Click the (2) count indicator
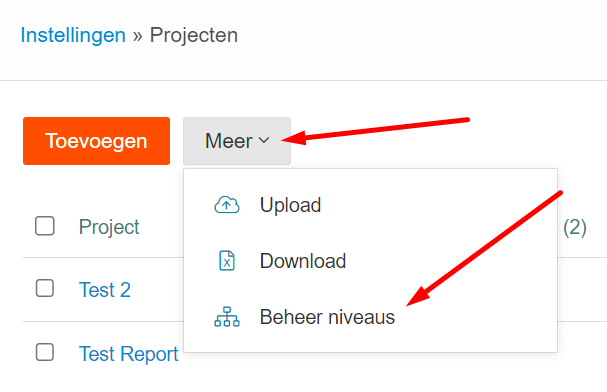Image resolution: width=607 pixels, height=392 pixels. click(574, 227)
